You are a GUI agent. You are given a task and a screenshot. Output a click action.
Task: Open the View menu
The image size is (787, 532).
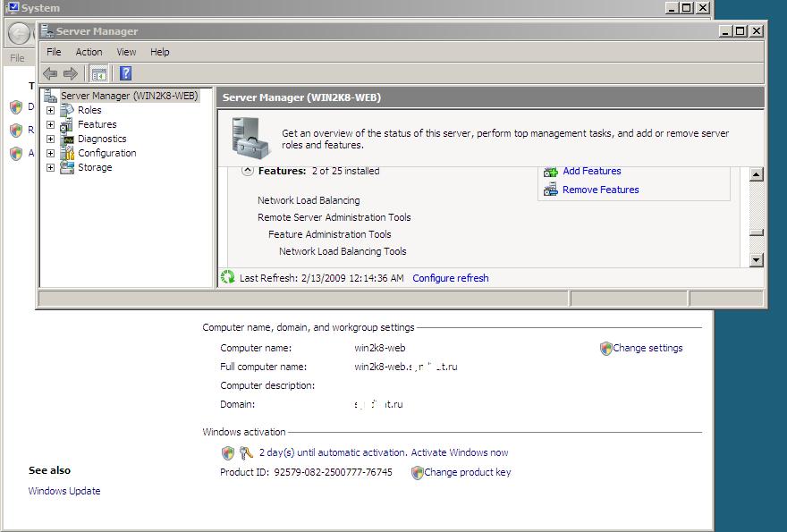click(x=126, y=52)
